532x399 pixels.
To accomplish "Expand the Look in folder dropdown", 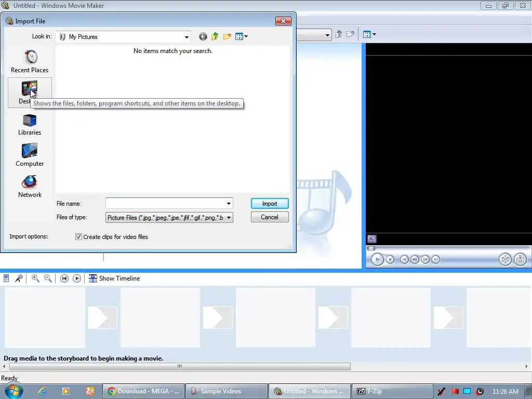I will (x=187, y=37).
